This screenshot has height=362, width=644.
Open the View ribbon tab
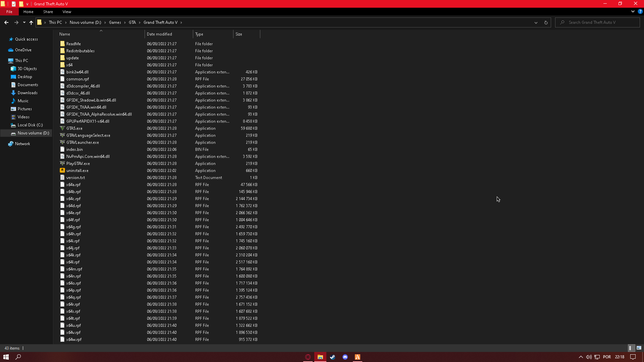click(x=67, y=12)
